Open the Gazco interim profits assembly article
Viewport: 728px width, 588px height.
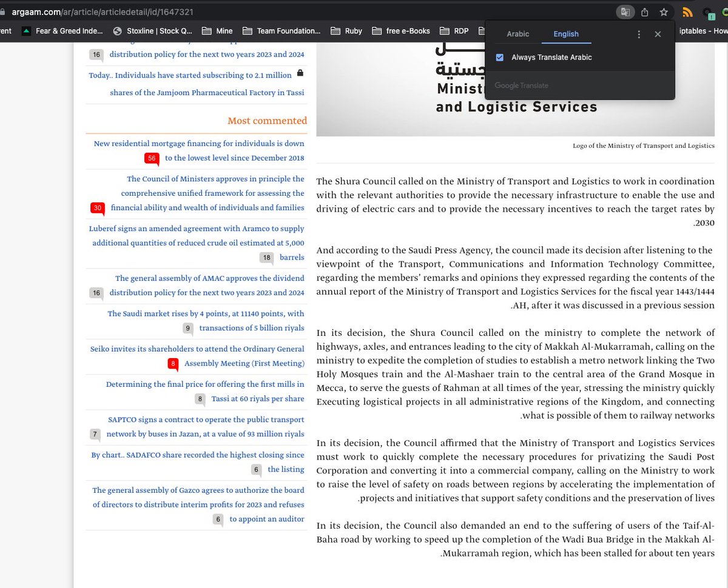(198, 504)
